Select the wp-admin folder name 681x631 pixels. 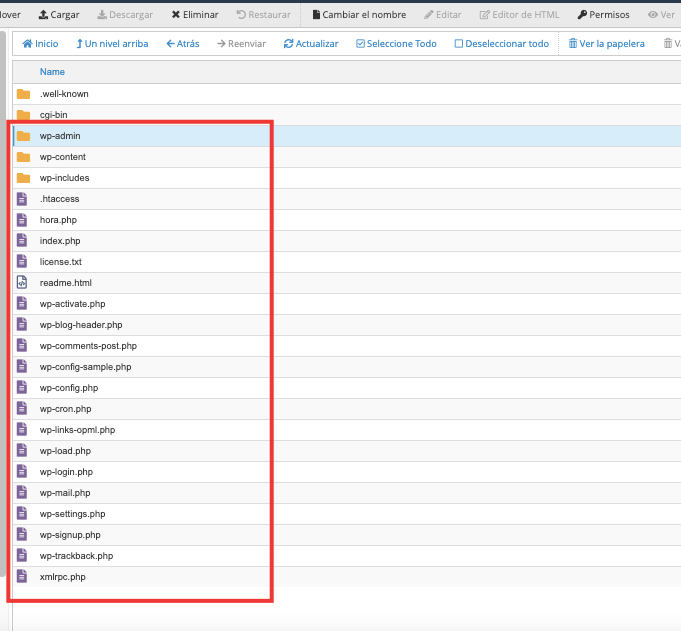tap(60, 136)
